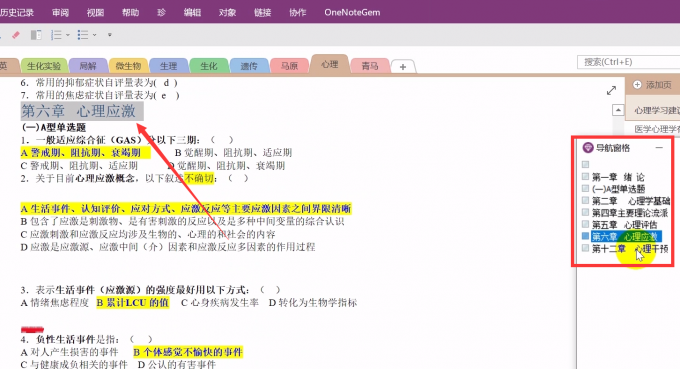Add a new section with plus tab

point(403,67)
